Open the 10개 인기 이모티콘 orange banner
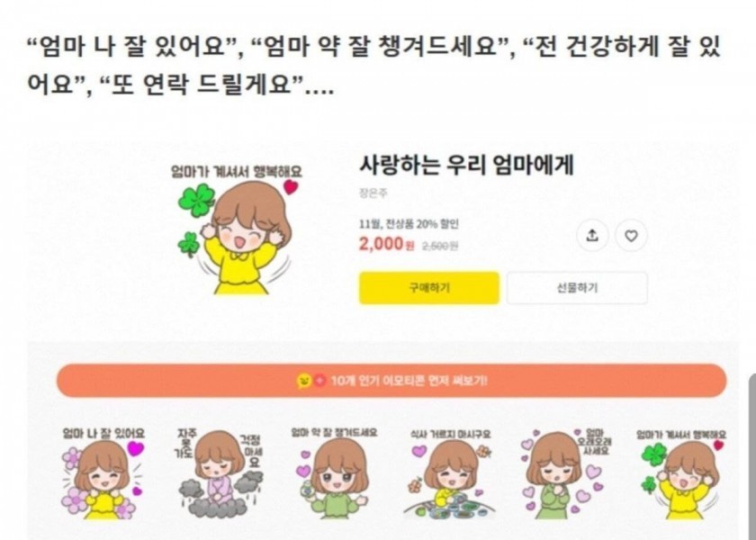756x540 pixels. (x=391, y=381)
